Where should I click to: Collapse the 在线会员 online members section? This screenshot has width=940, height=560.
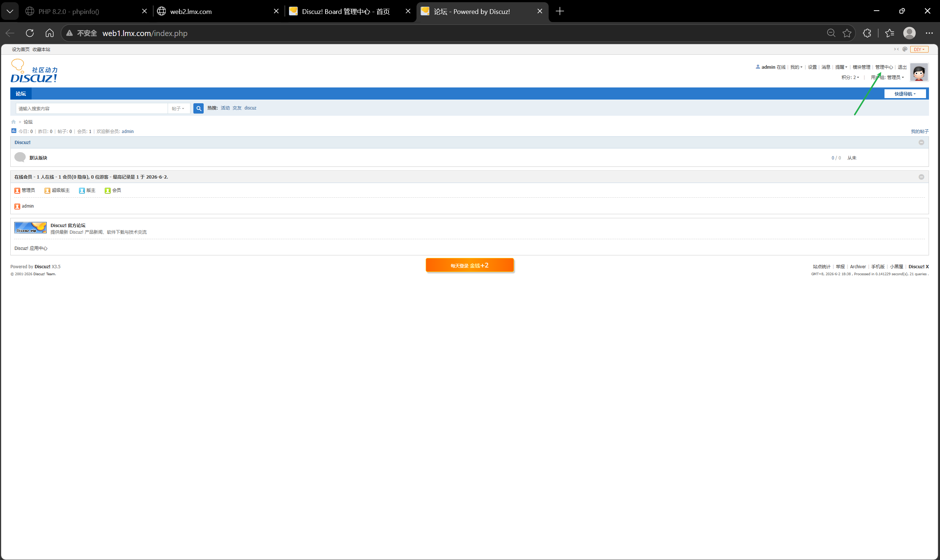(x=921, y=177)
